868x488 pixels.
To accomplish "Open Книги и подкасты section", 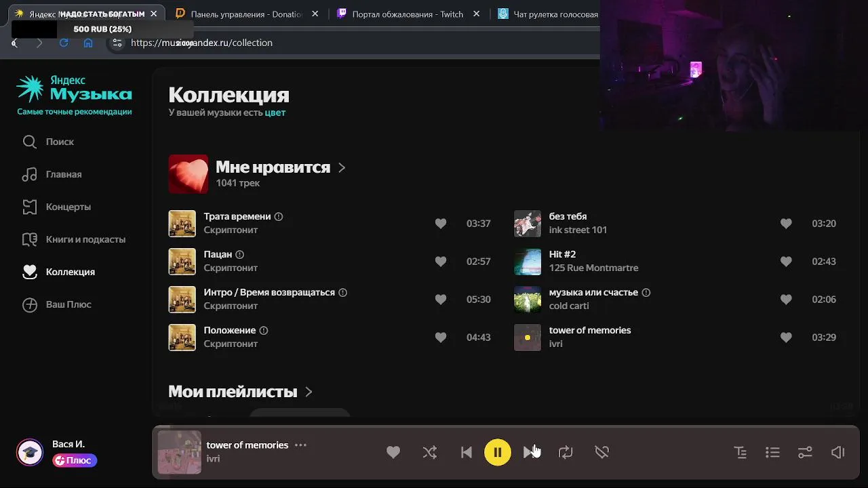I will pos(73,239).
